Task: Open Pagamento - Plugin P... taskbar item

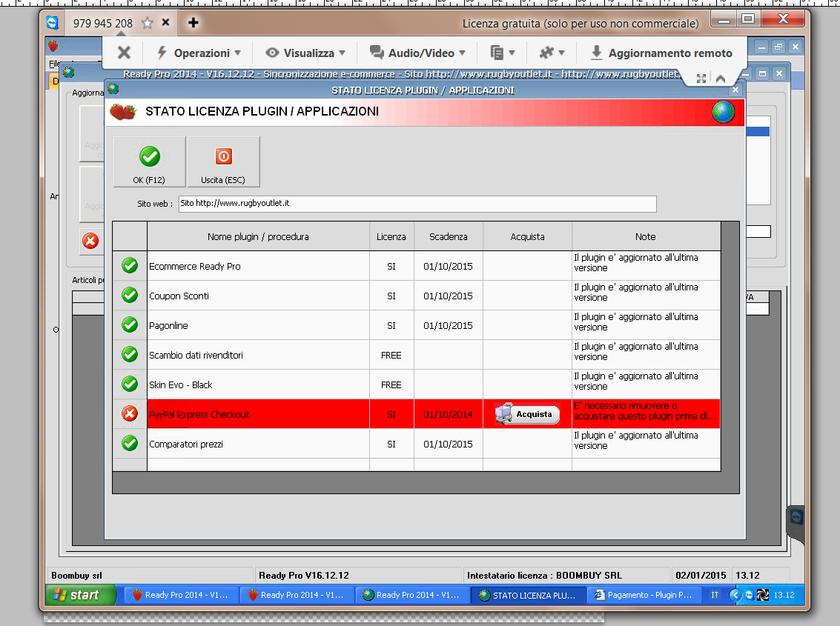Action: coord(644,595)
